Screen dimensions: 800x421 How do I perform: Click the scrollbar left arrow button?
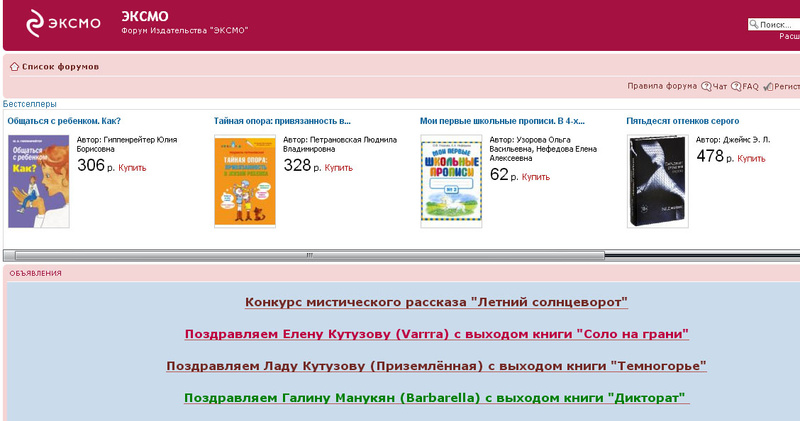click(x=9, y=255)
